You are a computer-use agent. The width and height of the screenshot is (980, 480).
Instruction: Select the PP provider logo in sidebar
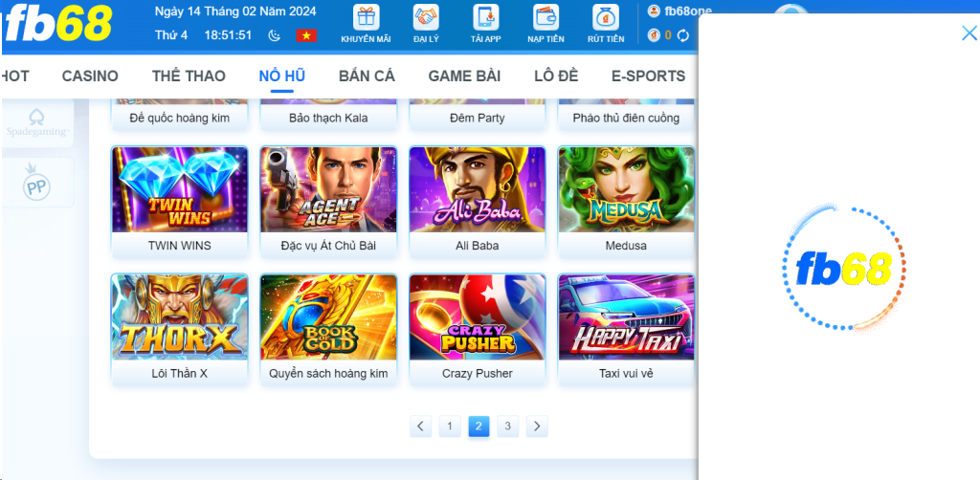pos(37,183)
